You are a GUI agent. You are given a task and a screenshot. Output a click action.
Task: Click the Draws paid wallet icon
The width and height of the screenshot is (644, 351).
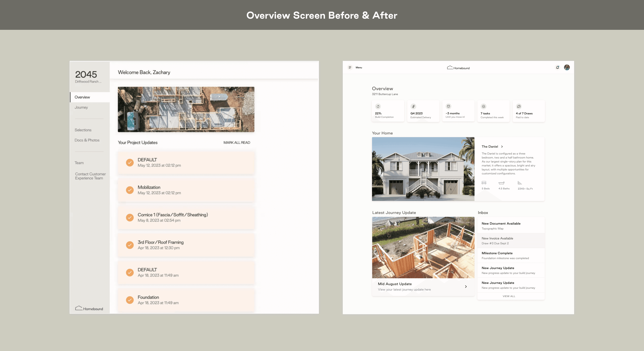[x=519, y=106]
